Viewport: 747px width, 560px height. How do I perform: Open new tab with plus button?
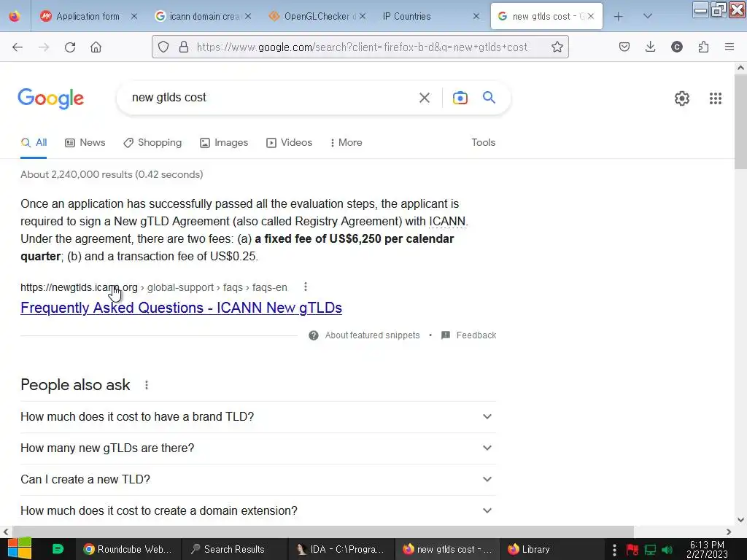[x=618, y=17]
